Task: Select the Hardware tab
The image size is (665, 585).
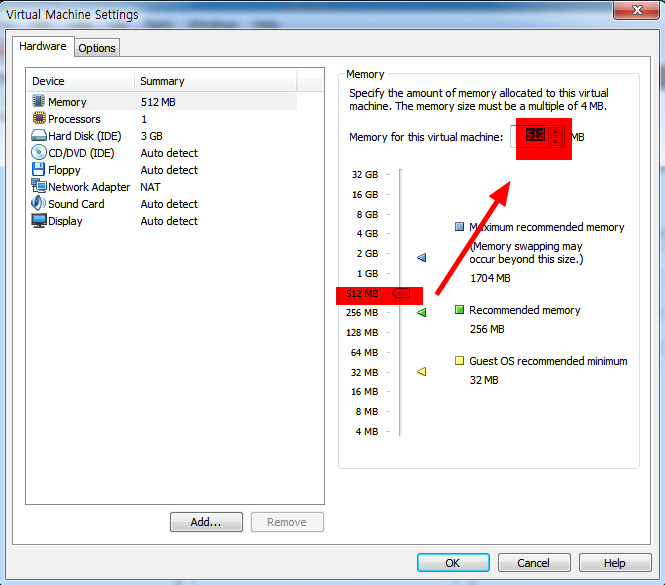Action: (x=43, y=47)
